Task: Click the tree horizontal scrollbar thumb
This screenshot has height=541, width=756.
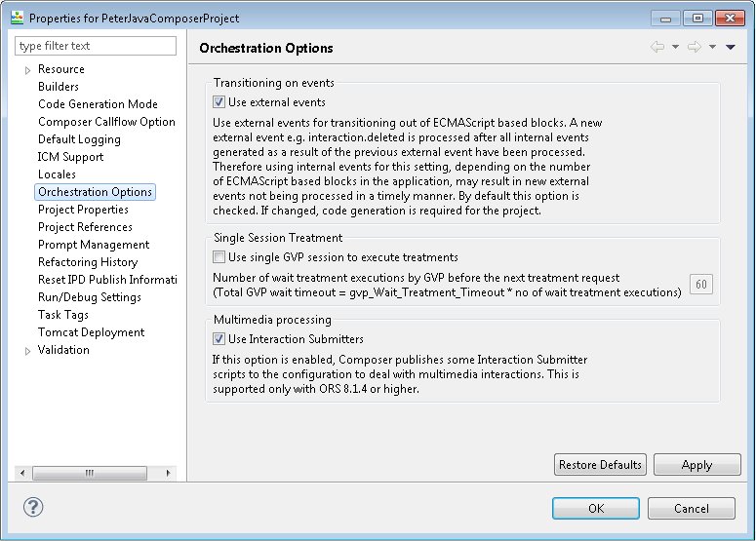Action: 90,473
